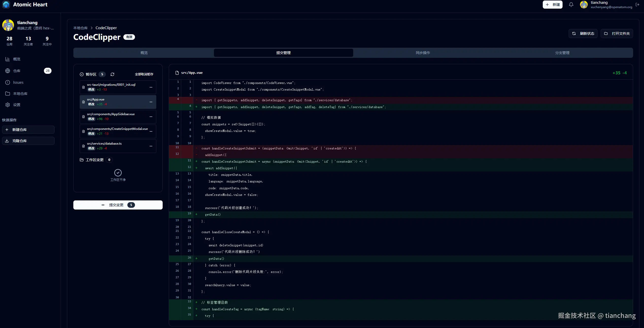
Task: Open 概览 overview in left sidebar
Action: 16,59
